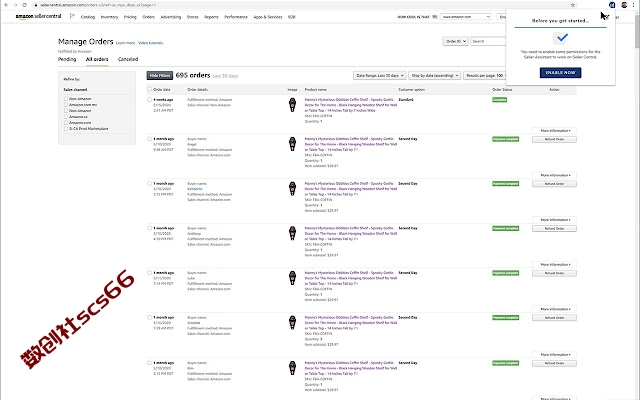Open the Chrome profile avatar
This screenshot has width=640, height=400.
[624, 5]
